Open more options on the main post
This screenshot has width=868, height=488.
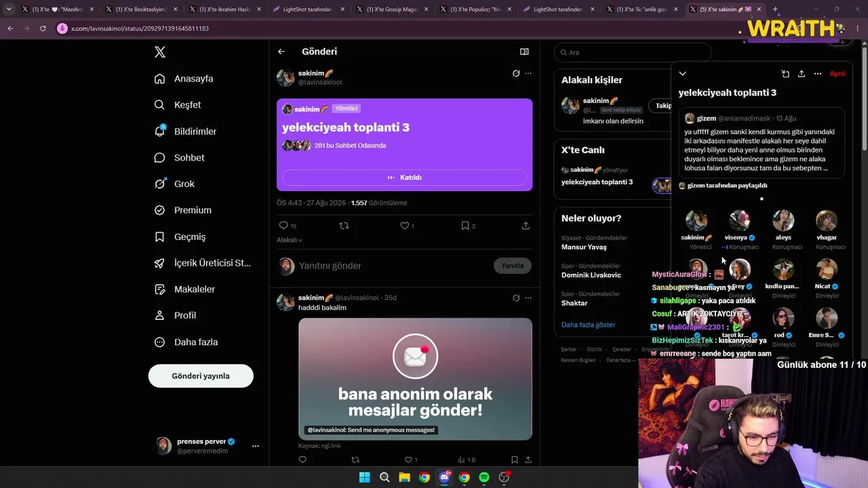pyautogui.click(x=528, y=73)
